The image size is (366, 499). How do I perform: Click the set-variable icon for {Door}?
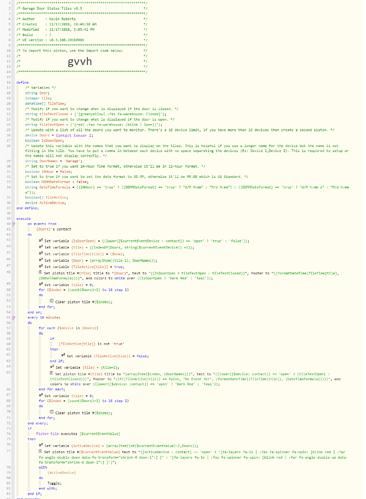pos(41,260)
